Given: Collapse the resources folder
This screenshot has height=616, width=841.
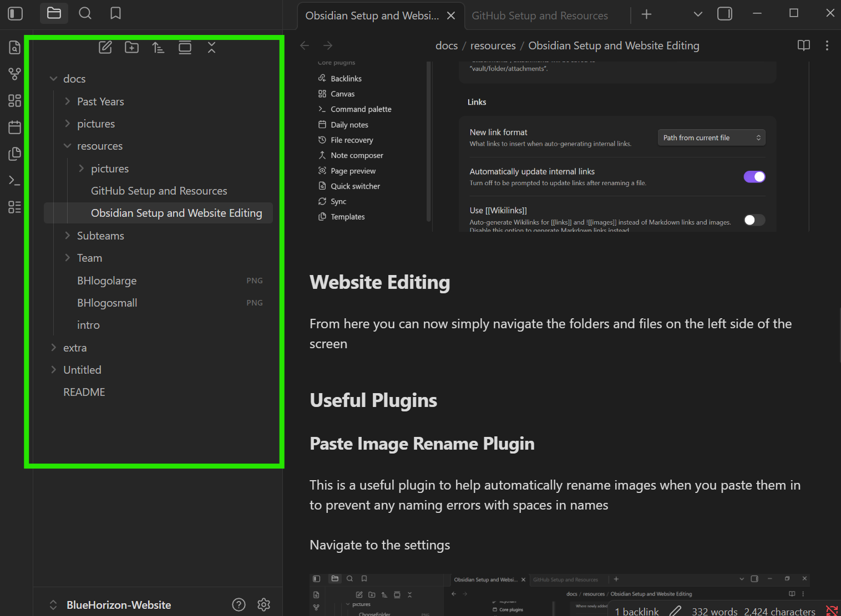Looking at the screenshot, I should point(68,146).
